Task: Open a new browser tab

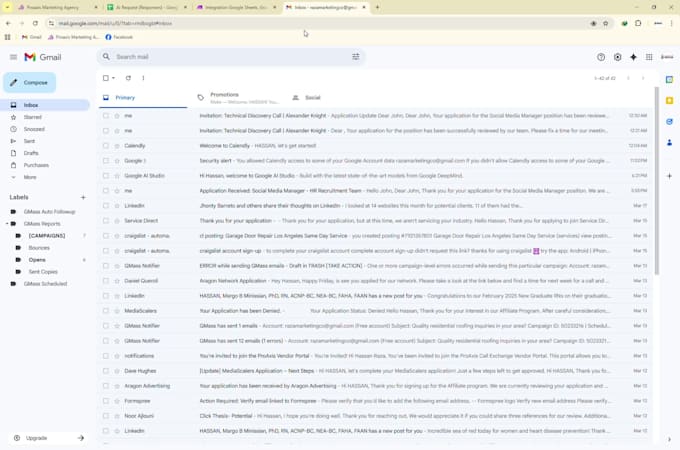Action: tap(377, 7)
